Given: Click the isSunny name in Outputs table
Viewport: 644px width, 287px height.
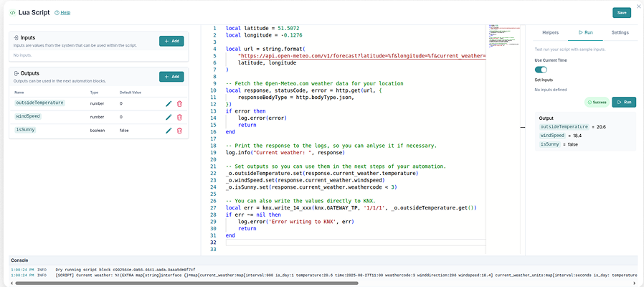Looking at the screenshot, I should click(26, 130).
